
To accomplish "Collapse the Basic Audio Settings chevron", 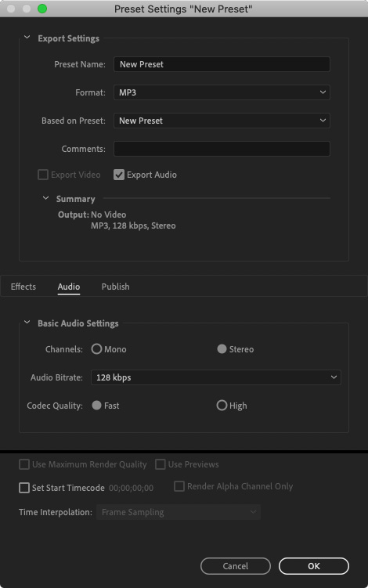I will point(27,323).
